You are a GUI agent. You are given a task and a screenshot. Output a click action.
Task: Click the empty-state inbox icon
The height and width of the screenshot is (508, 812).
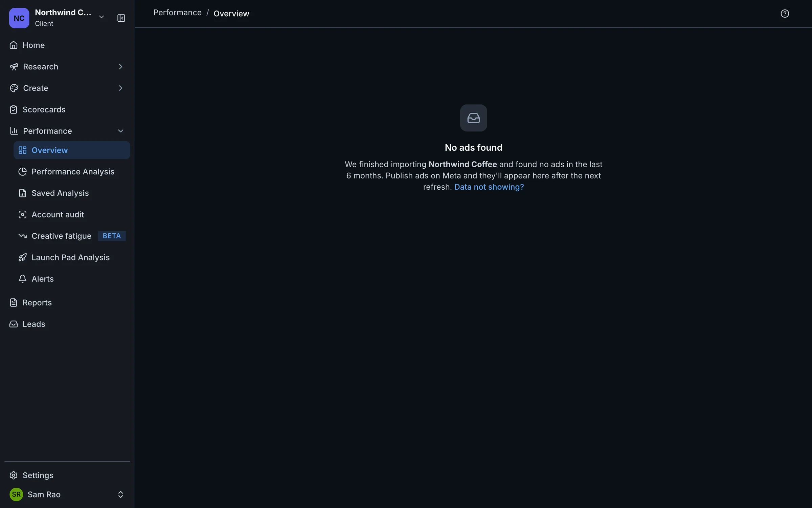474,118
